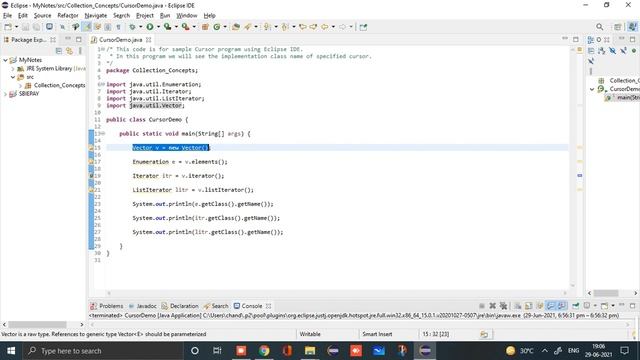The height and width of the screenshot is (360, 640).
Task: Click the Debug bug icon
Action: [x=132, y=27]
